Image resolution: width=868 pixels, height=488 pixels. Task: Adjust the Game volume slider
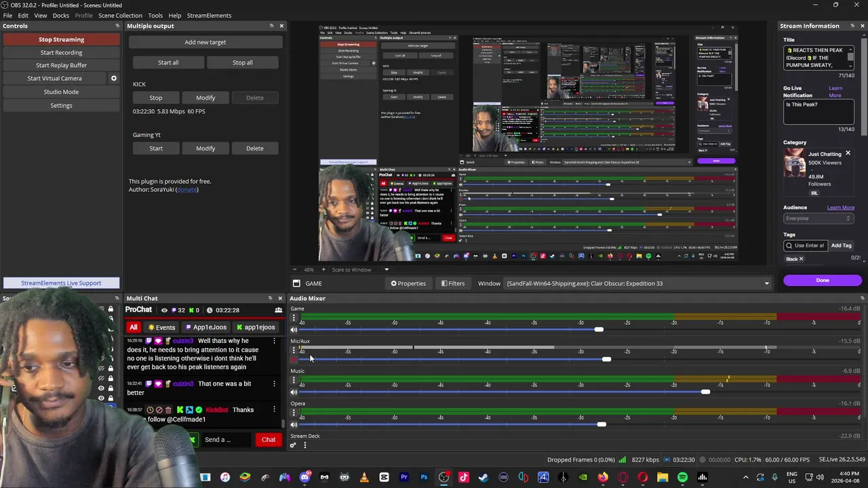click(599, 329)
